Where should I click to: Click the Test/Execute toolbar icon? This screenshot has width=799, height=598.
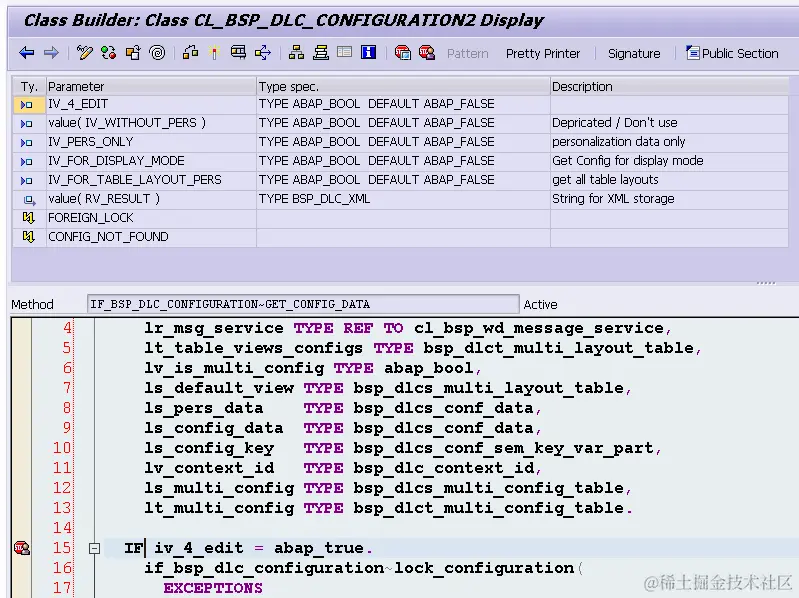(x=238, y=52)
